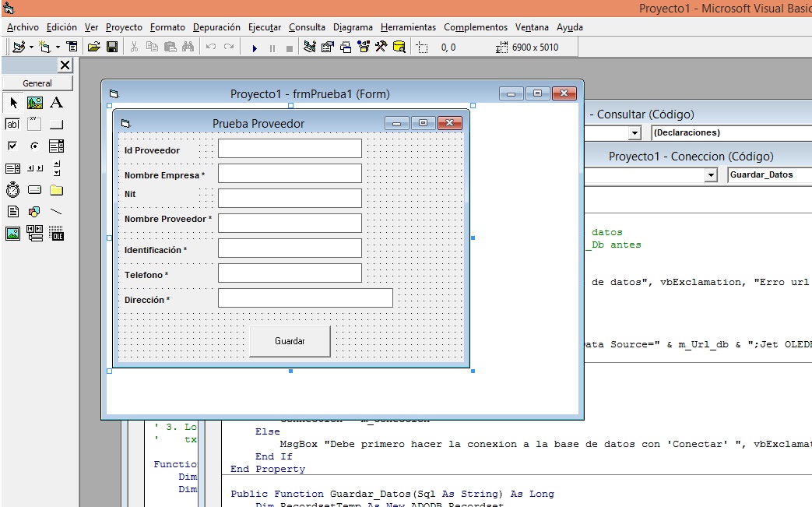
Task: Click the Dirección text field
Action: pos(305,298)
